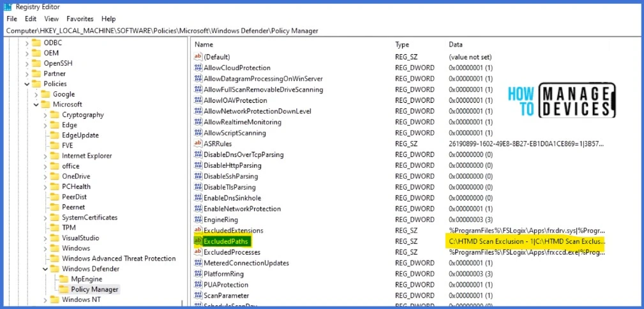This screenshot has height=309, width=644.
Task: Click the TPM folder icon
Action: tap(55, 228)
